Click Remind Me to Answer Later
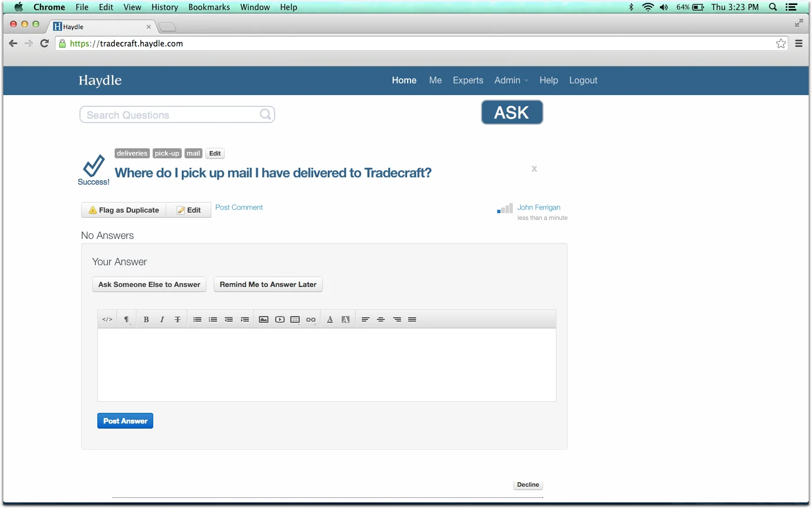The height and width of the screenshot is (508, 812). (x=268, y=285)
